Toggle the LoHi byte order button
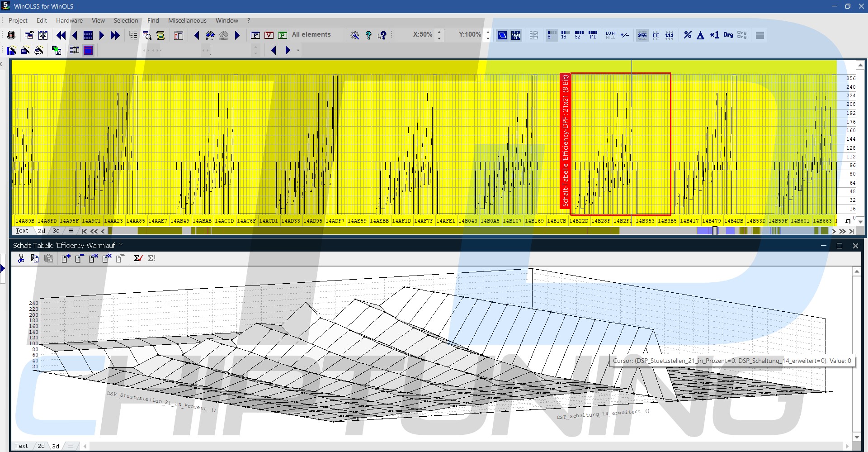The width and height of the screenshot is (868, 452). pyautogui.click(x=610, y=35)
